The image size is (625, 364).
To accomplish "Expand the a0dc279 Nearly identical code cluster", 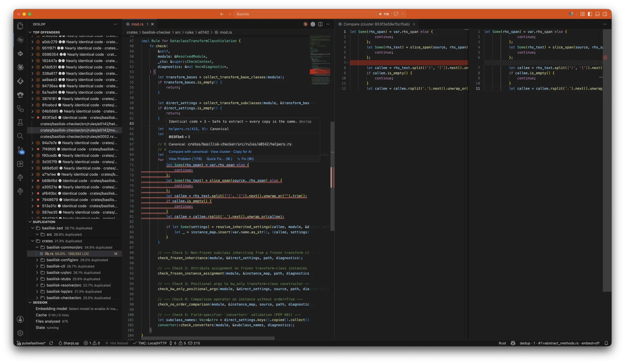I will pyautogui.click(x=32, y=42).
